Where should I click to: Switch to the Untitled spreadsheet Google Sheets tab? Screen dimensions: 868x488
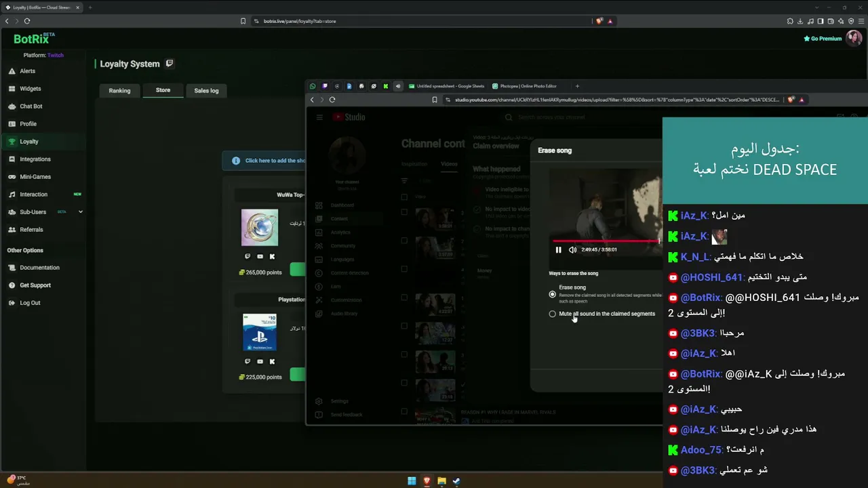(x=447, y=86)
